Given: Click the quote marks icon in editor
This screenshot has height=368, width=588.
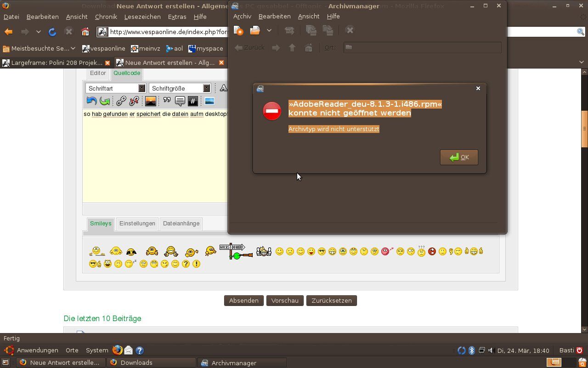Looking at the screenshot, I should point(167,101).
